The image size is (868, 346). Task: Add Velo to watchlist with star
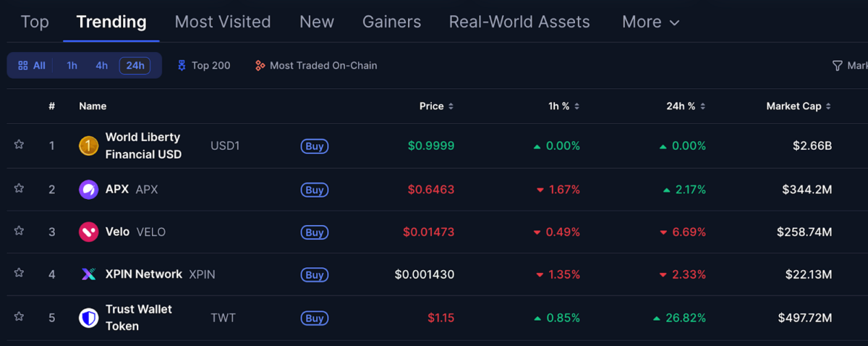tap(19, 231)
